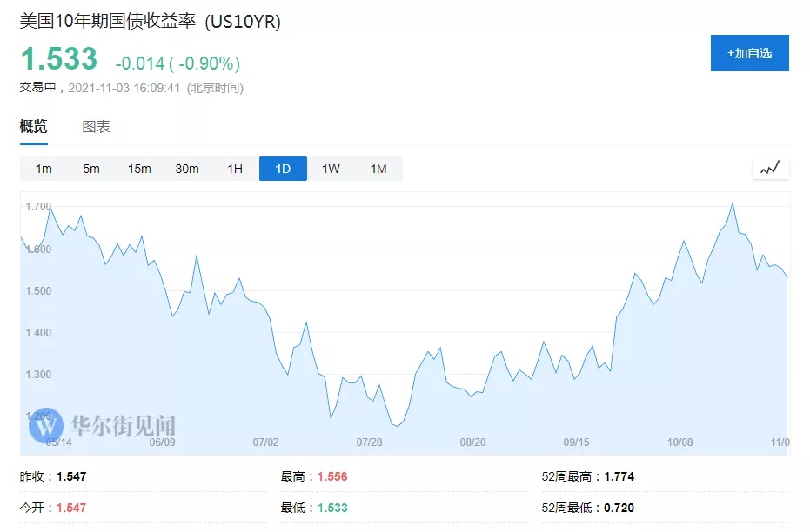Select the 概览 tab

34,126
